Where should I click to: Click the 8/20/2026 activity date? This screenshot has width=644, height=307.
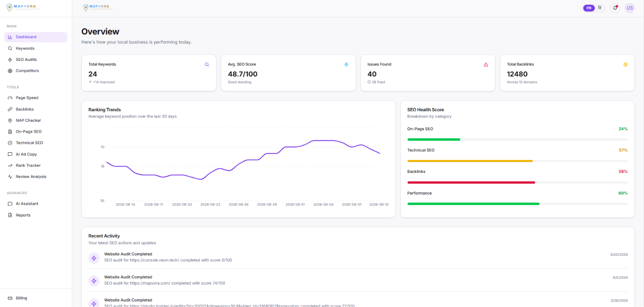[x=619, y=255]
